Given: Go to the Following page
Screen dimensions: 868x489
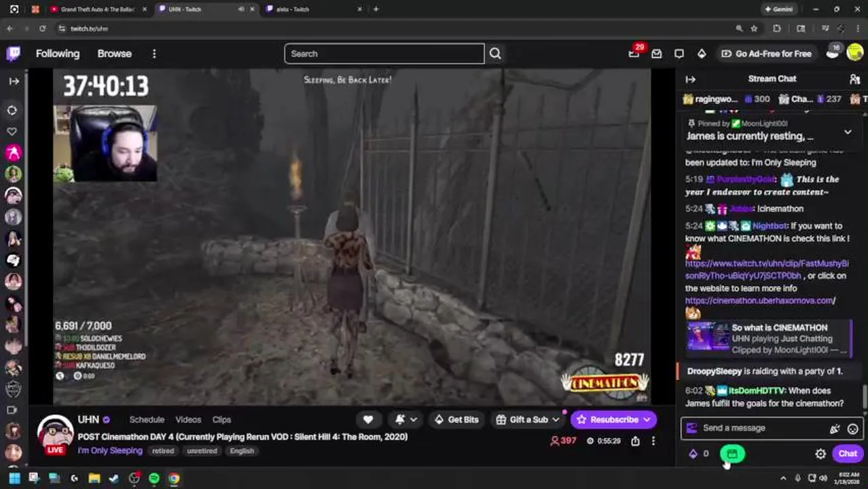Looking at the screenshot, I should 58,54.
